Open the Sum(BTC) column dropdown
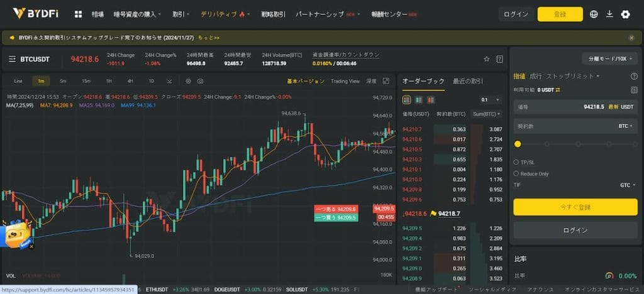This screenshot has width=644, height=294. (x=487, y=114)
